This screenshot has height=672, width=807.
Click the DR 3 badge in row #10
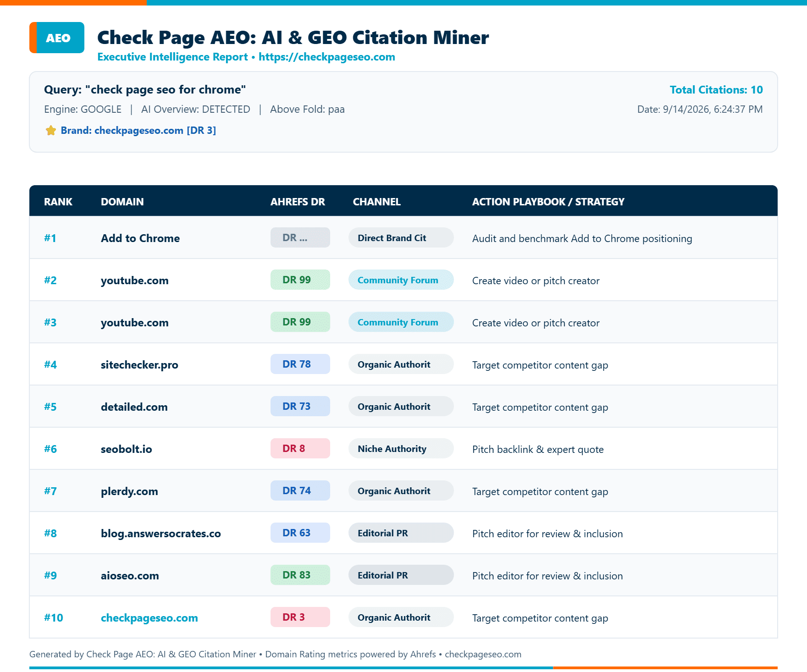(300, 617)
